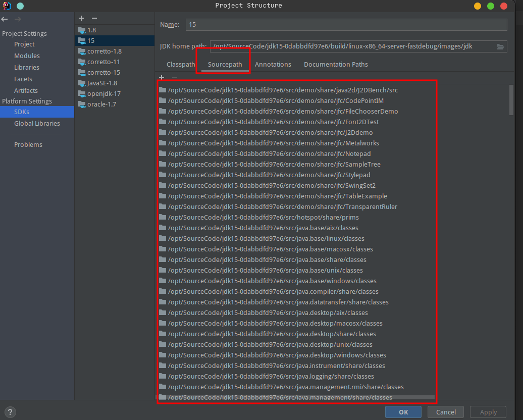
Task: Select the corretto-11 SDK folder icon
Action: (x=82, y=62)
